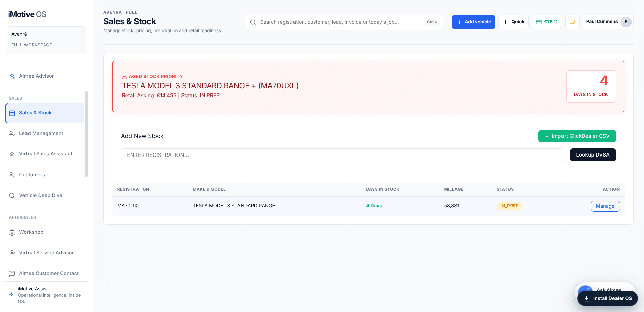Open the £76.11 balance button
644x312 pixels.
click(547, 22)
